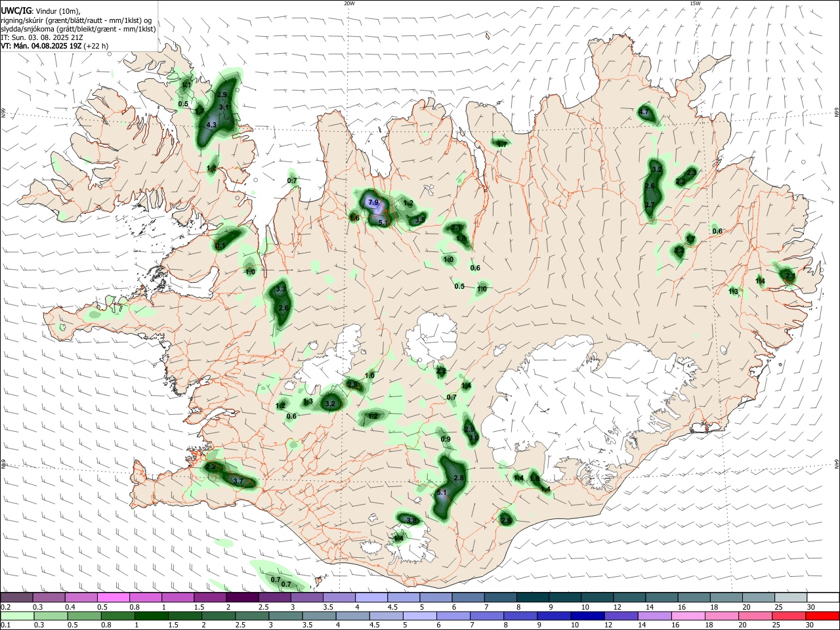Click the "rigning/skúrir" legend description line
The height and width of the screenshot is (630, 840).
point(75,20)
